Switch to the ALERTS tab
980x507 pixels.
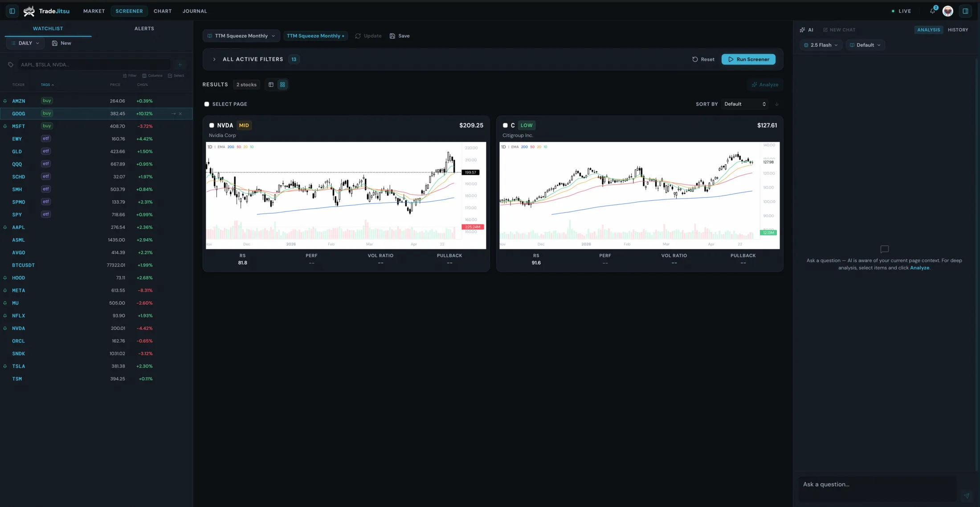coord(144,28)
